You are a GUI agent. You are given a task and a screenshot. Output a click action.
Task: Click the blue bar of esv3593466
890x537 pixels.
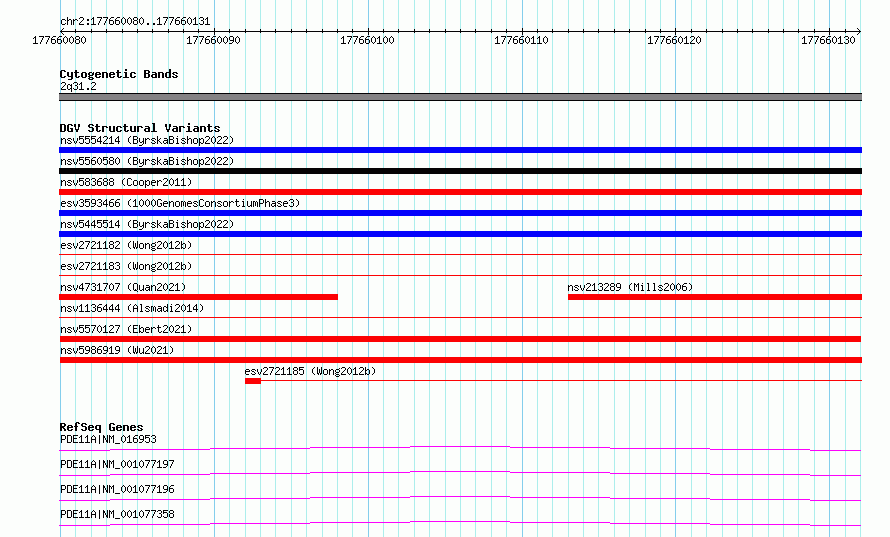point(460,213)
